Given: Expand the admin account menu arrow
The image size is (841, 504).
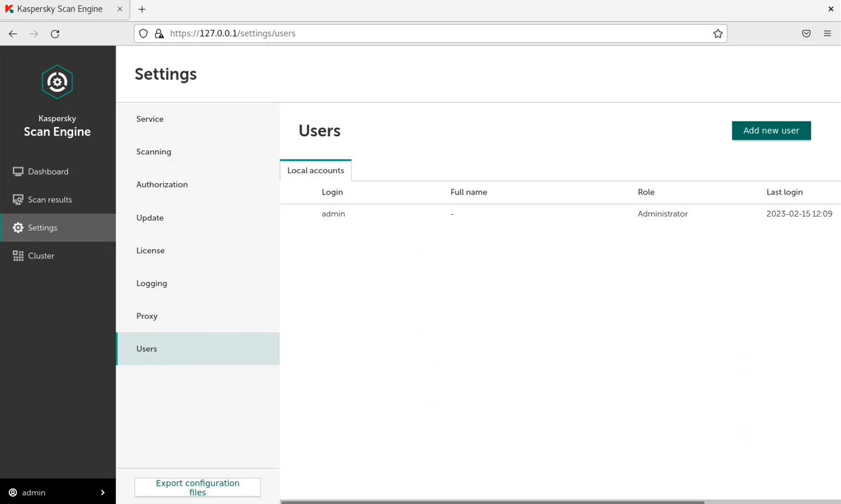Looking at the screenshot, I should (x=103, y=493).
